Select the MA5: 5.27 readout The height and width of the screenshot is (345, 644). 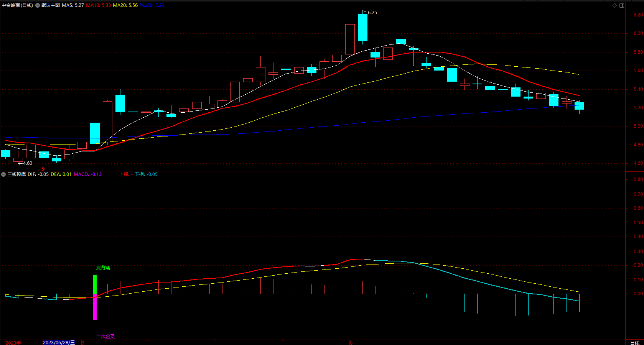pos(73,5)
